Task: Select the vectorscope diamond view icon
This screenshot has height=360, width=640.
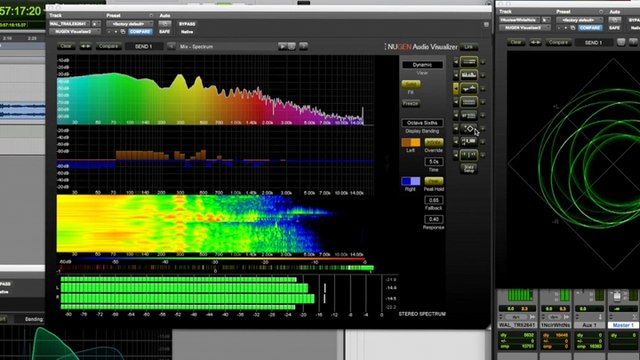Action: (x=469, y=129)
